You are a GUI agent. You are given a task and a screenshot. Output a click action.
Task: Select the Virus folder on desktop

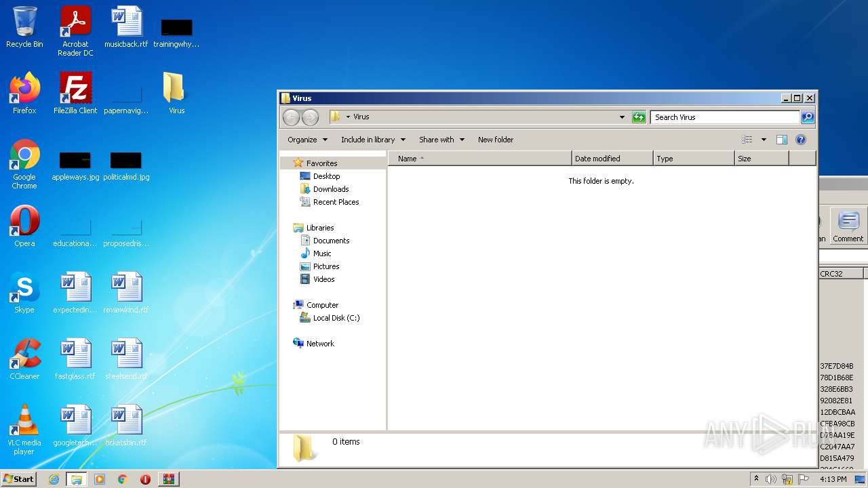176,94
